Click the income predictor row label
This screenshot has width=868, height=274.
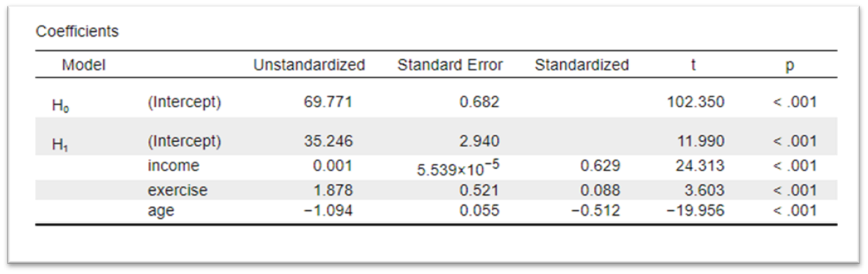(x=173, y=166)
